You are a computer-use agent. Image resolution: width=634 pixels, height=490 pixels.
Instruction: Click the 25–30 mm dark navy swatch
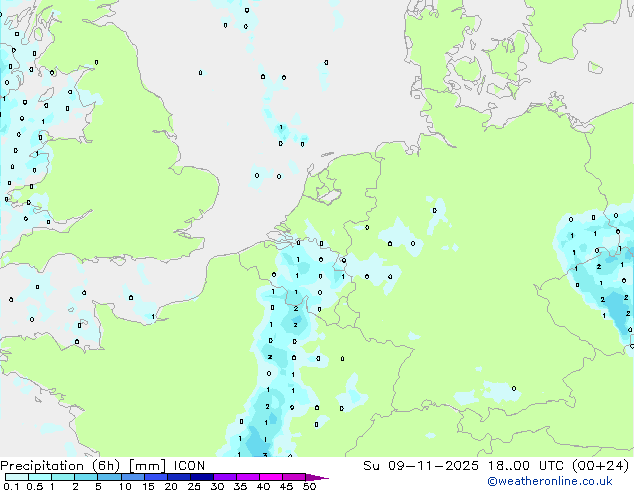coord(202,477)
